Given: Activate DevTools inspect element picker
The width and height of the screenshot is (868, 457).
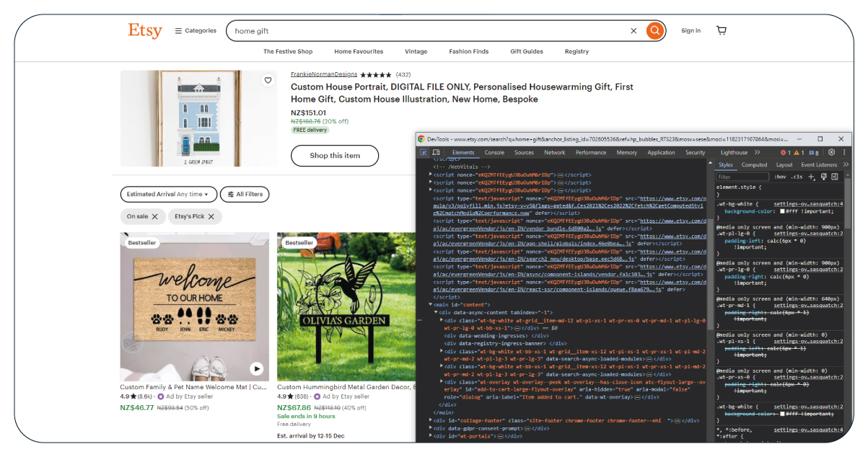Looking at the screenshot, I should point(424,153).
